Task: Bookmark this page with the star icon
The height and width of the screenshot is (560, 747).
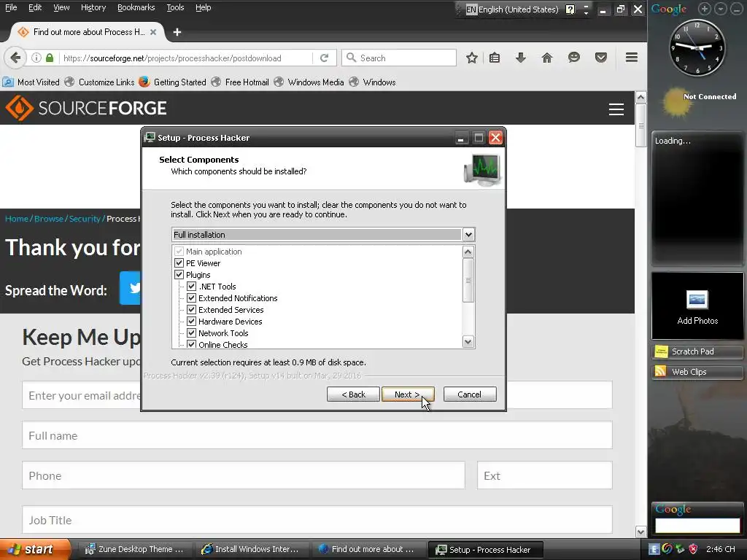Action: tap(472, 58)
